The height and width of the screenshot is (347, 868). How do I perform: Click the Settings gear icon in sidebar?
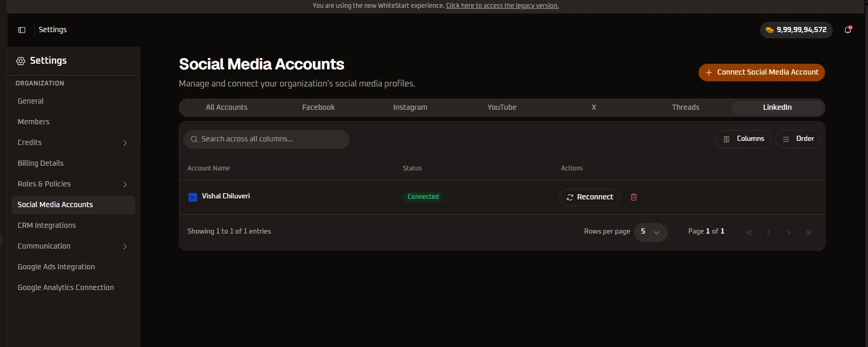(x=21, y=61)
